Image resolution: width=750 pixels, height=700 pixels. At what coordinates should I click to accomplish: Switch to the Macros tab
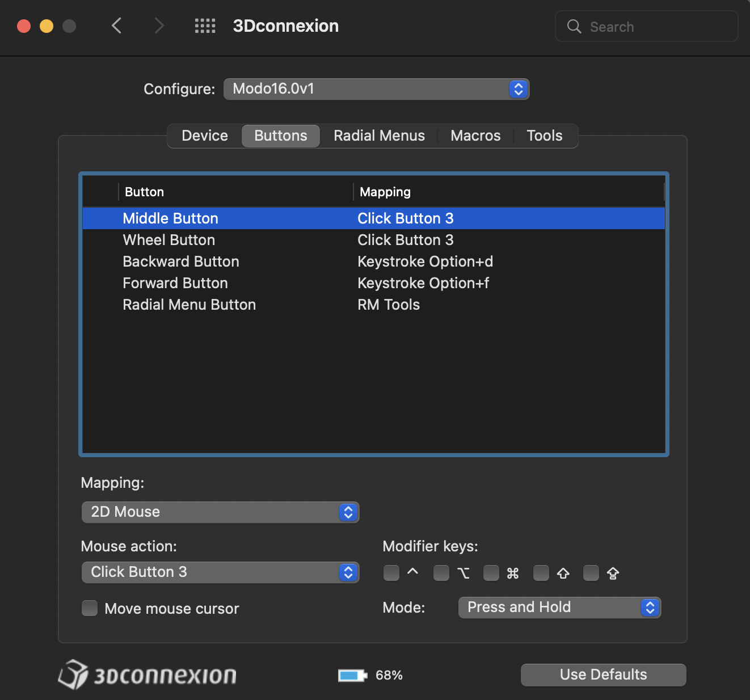[x=475, y=136]
